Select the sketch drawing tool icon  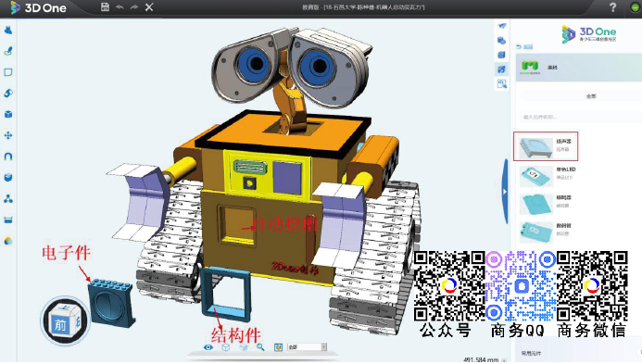click(8, 51)
